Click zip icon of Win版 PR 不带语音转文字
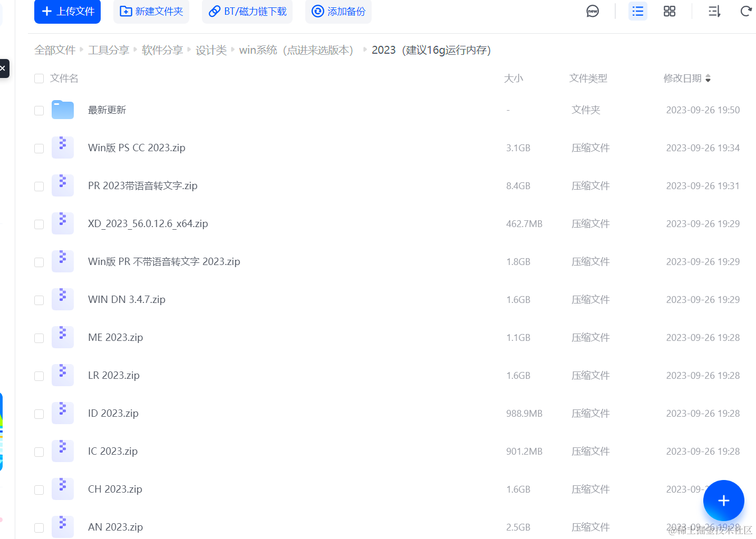 tap(63, 261)
